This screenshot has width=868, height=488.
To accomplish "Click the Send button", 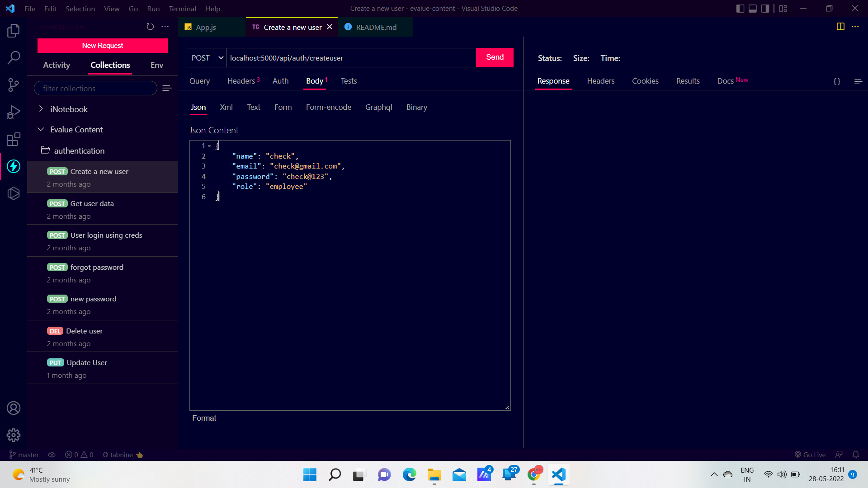I will [495, 57].
